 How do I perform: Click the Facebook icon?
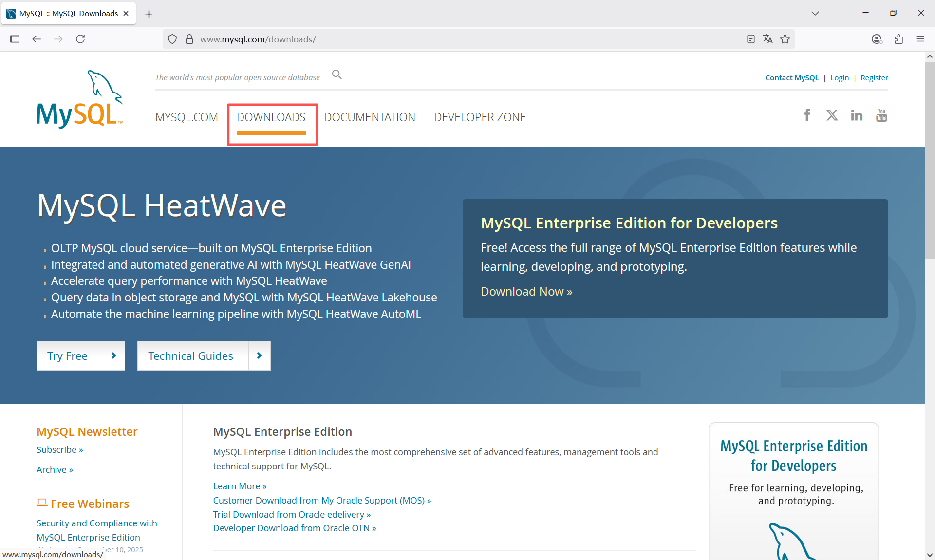point(807,115)
